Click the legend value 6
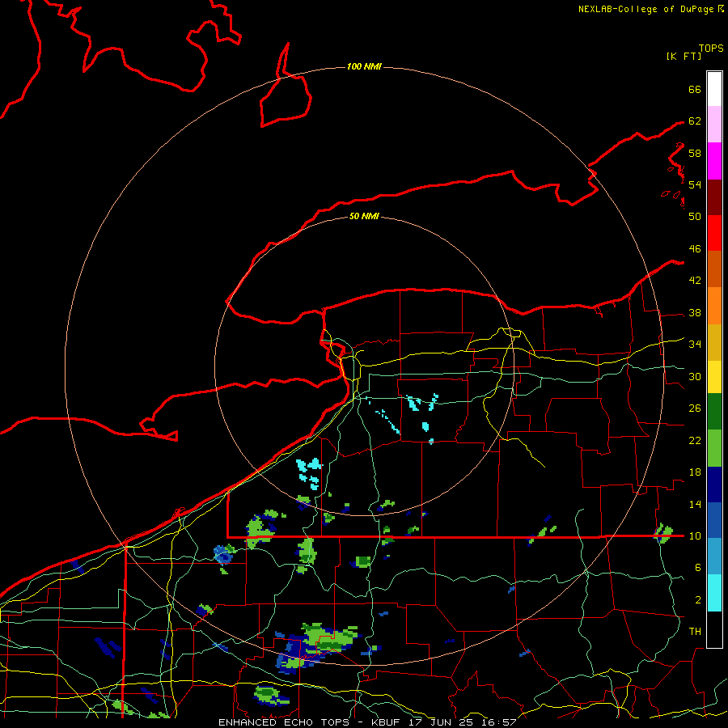Viewport: 728px width, 728px height. tap(697, 568)
